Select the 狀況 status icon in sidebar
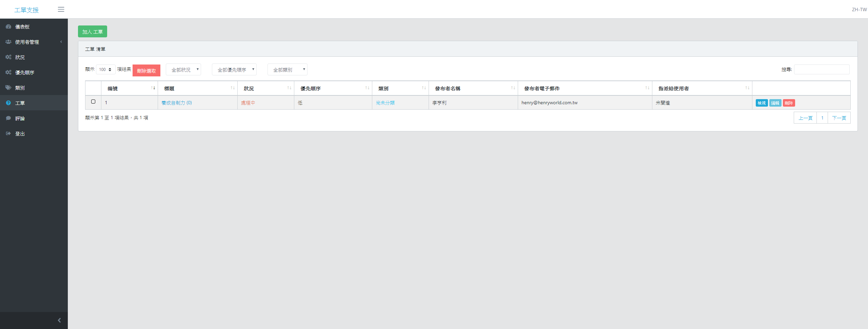Screen dimensions: 868x329 coord(8,57)
